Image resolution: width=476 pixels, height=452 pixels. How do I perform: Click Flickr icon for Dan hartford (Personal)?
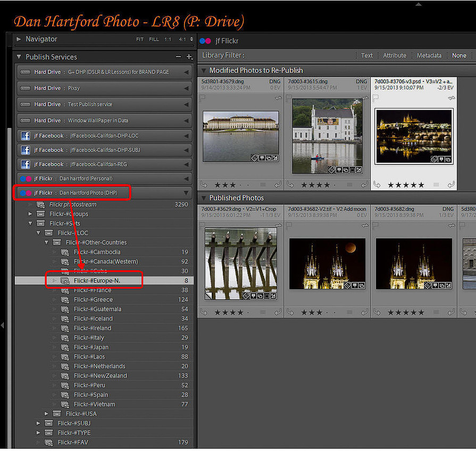(26, 179)
